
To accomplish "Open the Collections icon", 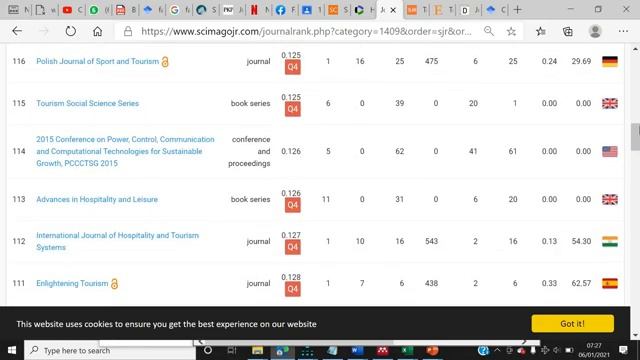I will [568, 31].
